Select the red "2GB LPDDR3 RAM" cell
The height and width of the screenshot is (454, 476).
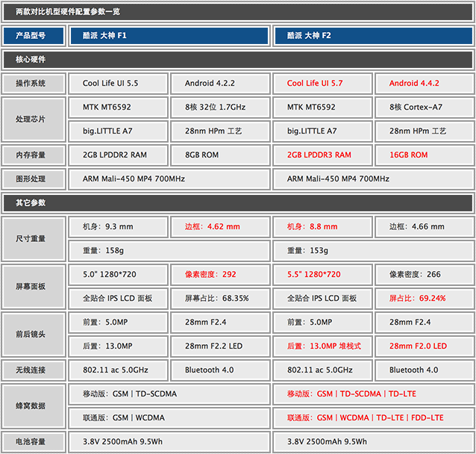tap(322, 155)
